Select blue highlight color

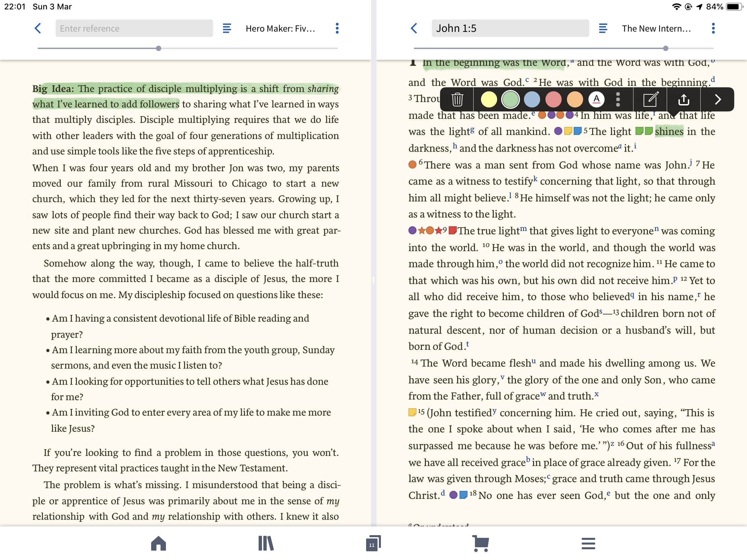pyautogui.click(x=532, y=100)
